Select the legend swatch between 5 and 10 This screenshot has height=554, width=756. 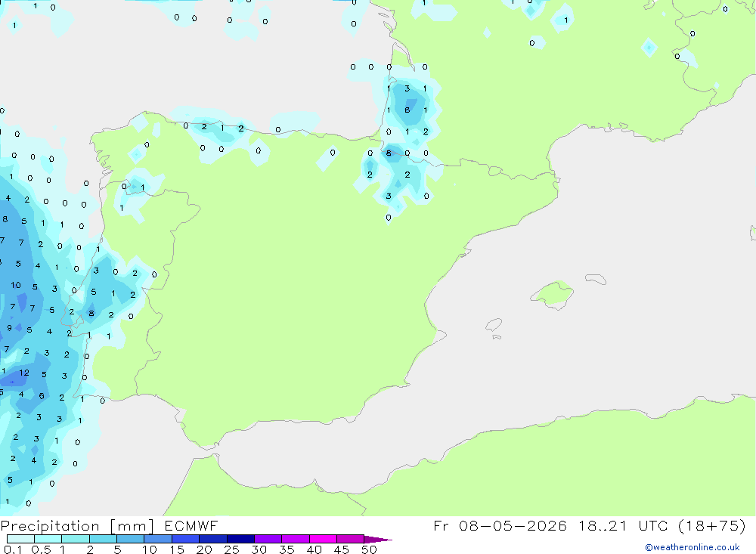(130, 539)
